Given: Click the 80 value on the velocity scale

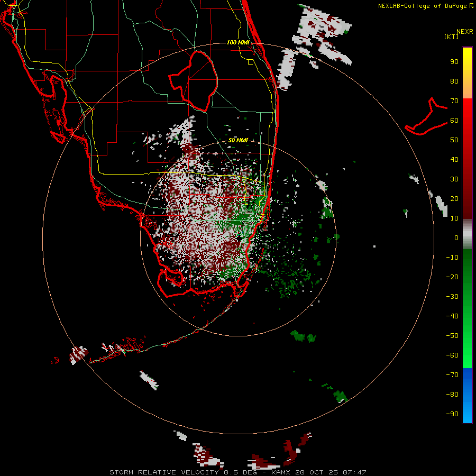Looking at the screenshot, I should [454, 81].
